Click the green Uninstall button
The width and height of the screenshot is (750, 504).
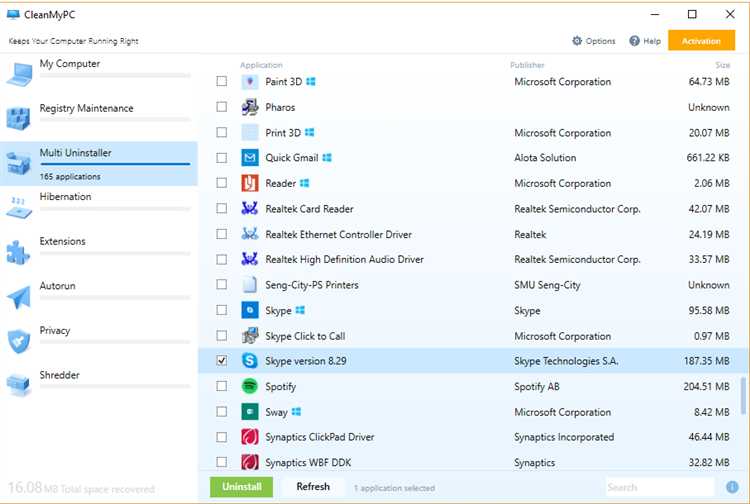pos(242,487)
